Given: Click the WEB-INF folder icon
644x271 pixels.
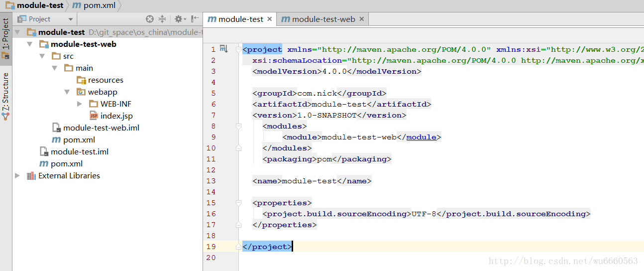Looking at the screenshot, I should tap(94, 104).
